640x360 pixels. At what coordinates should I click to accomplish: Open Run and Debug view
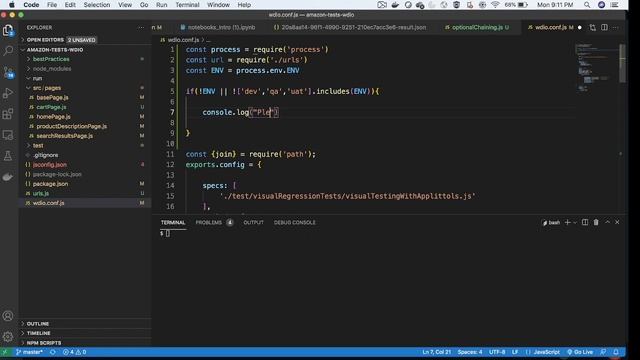coord(8,93)
